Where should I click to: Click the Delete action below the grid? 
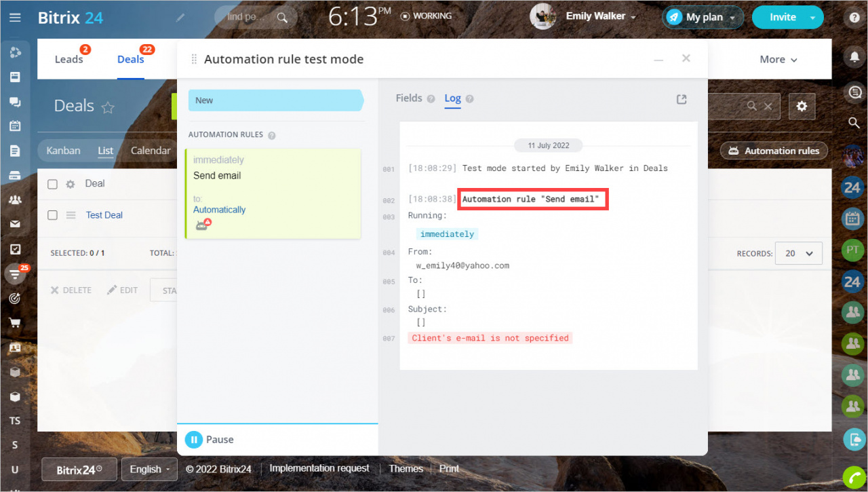(x=71, y=290)
